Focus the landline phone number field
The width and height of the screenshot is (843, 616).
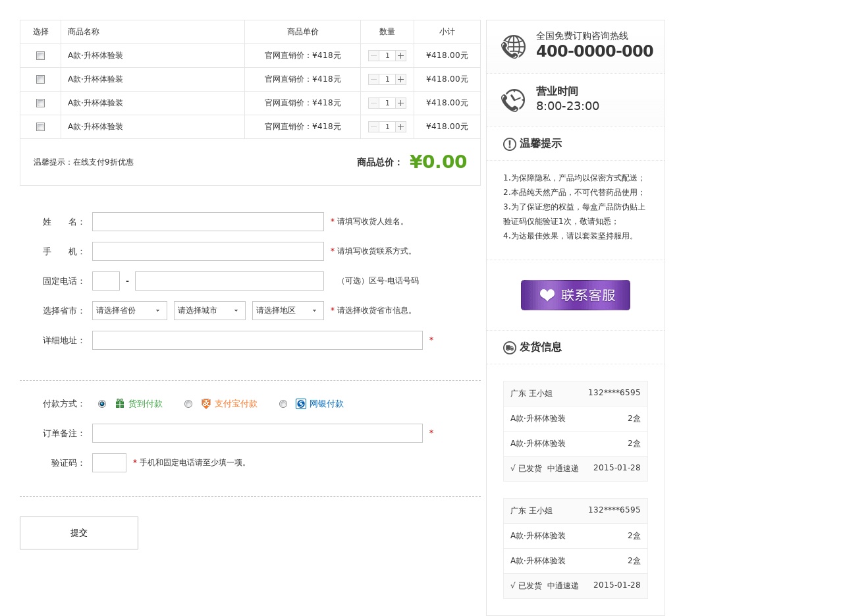[229, 281]
